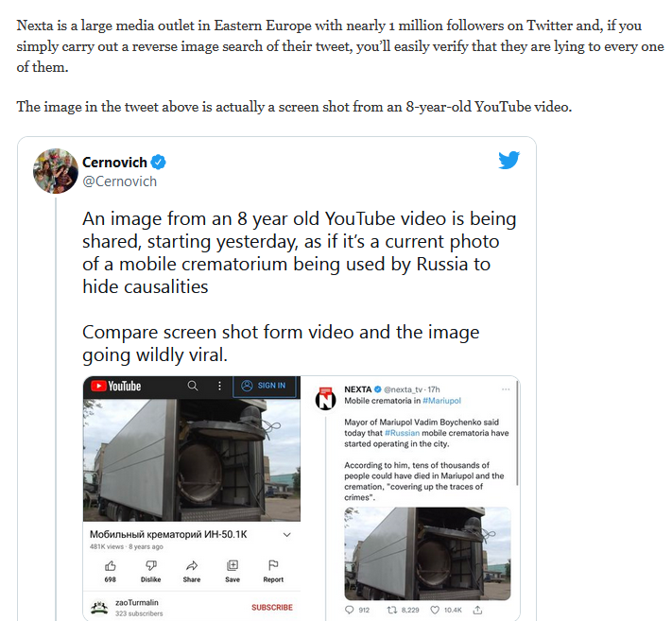Like the video with thumbs up
This screenshot has height=621, width=672.
111,566
